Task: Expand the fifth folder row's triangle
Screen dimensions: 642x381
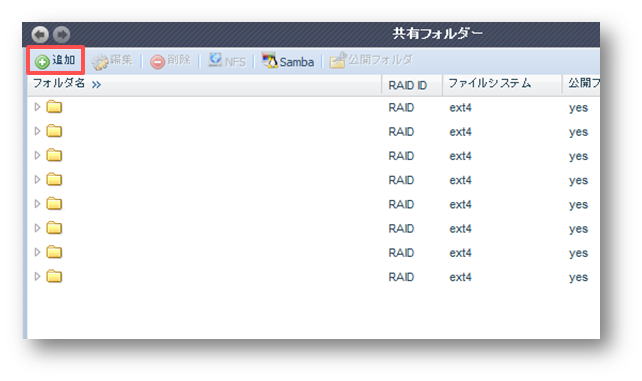Action: 37,203
